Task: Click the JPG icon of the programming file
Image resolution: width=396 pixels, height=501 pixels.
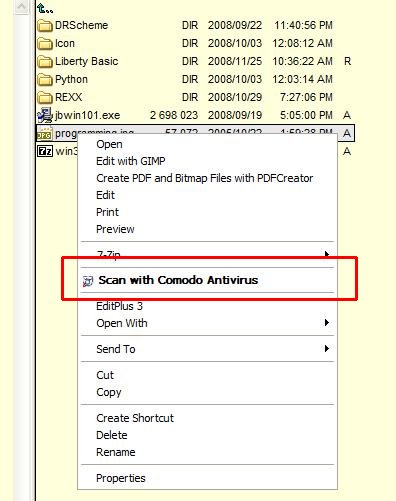Action: pos(45,133)
